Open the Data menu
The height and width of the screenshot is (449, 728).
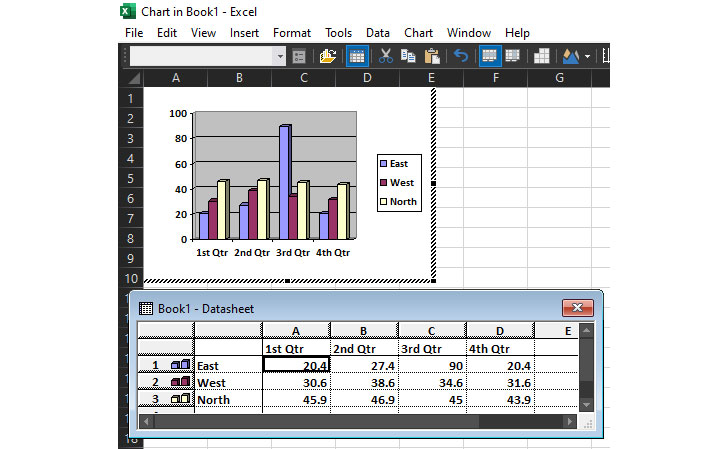[x=378, y=32]
